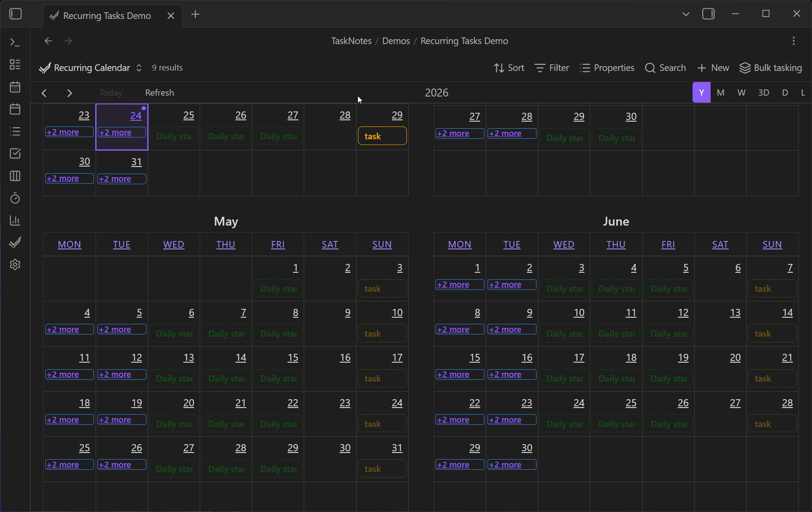Expand the +2 more tasks on May 24
Viewport: 812px width, 512px height.
(x=122, y=132)
